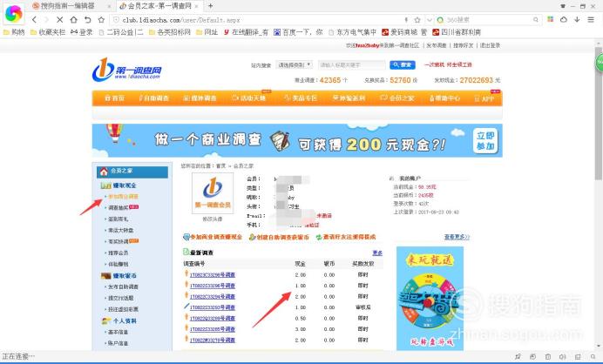Click the cloud sync icon in toolbar
Image resolution: width=603 pixels, height=364 pixels.
tap(564, 19)
